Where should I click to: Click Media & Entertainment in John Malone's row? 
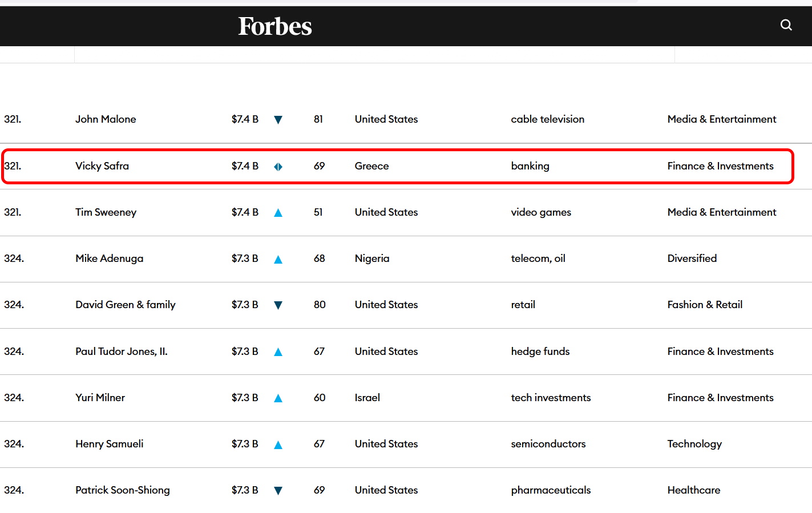point(722,119)
